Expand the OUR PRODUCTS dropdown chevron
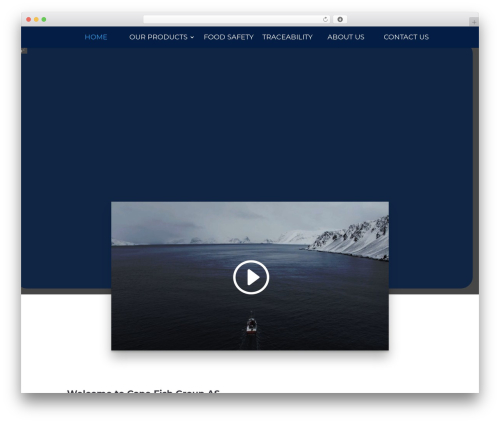This screenshot has height=423, width=500. pos(192,37)
